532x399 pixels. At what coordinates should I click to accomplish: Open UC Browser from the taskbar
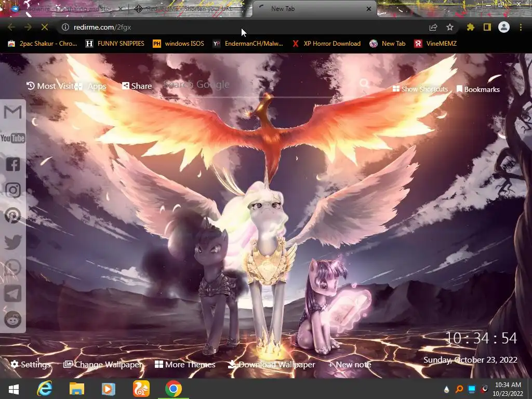(141, 389)
